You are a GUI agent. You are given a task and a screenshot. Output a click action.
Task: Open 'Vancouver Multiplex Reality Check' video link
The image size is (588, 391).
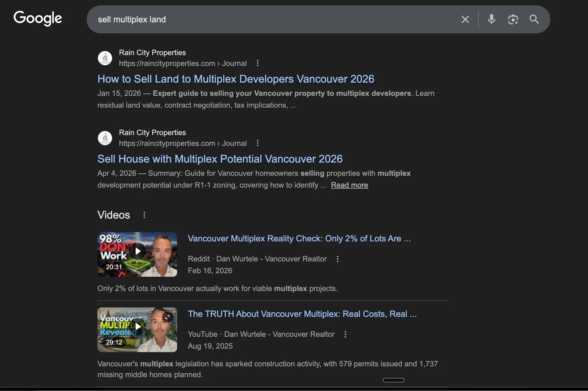[299, 238]
